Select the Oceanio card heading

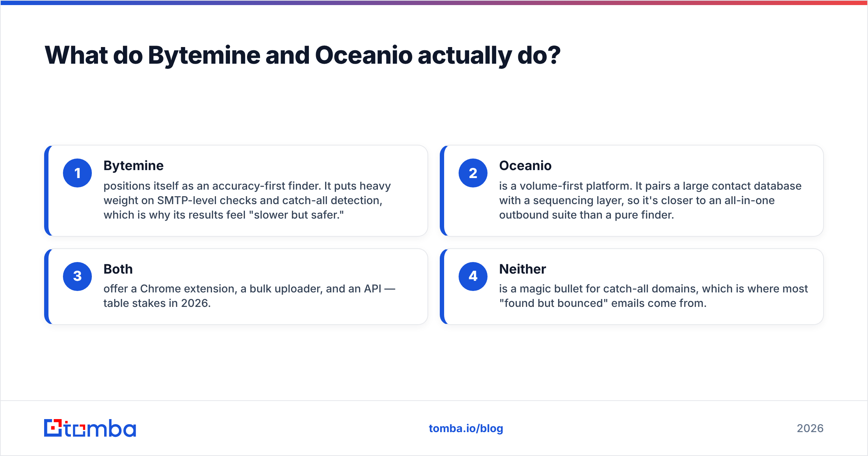pos(525,166)
